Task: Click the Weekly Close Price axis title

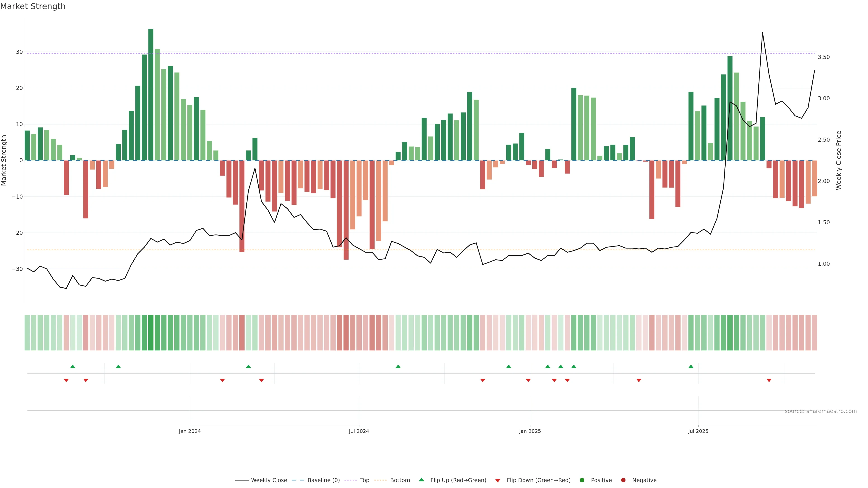Action: (x=839, y=160)
